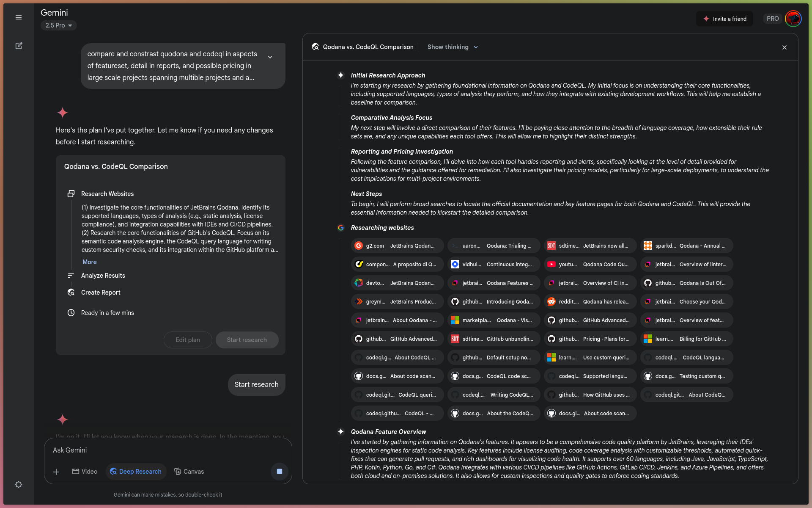
Task: Click Research Websites step icon
Action: [x=71, y=194]
